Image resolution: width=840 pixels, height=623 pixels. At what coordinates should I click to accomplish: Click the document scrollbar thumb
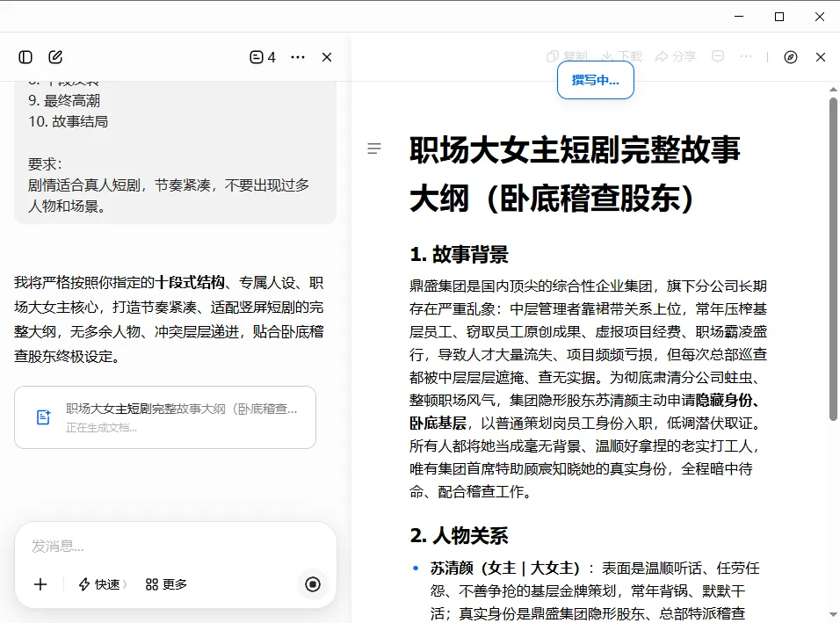[x=833, y=259]
